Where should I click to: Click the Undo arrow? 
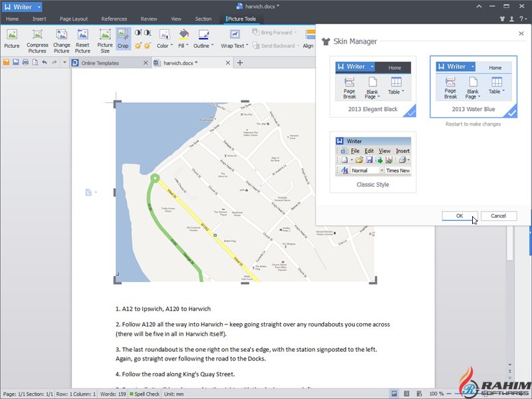pyautogui.click(x=45, y=63)
